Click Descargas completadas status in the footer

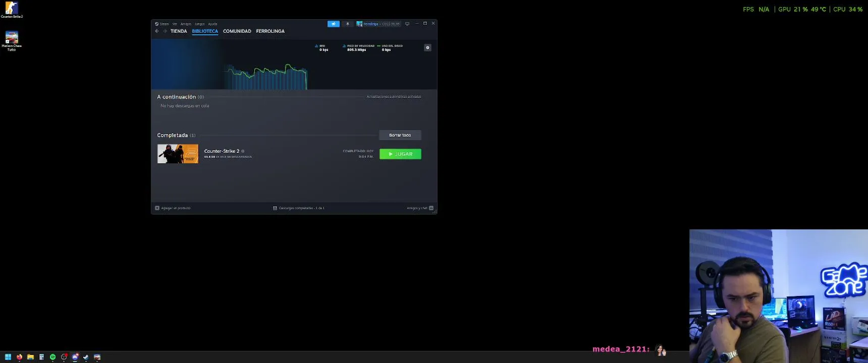[x=299, y=208]
